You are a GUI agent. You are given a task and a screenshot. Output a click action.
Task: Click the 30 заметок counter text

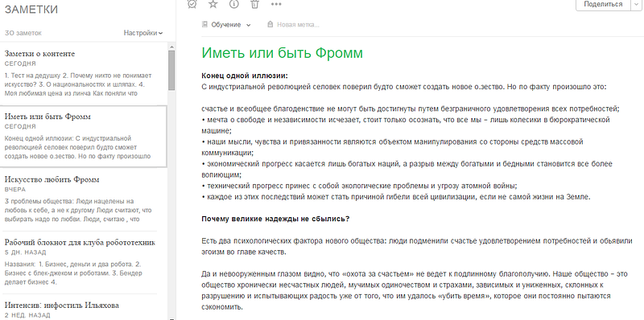click(x=23, y=33)
